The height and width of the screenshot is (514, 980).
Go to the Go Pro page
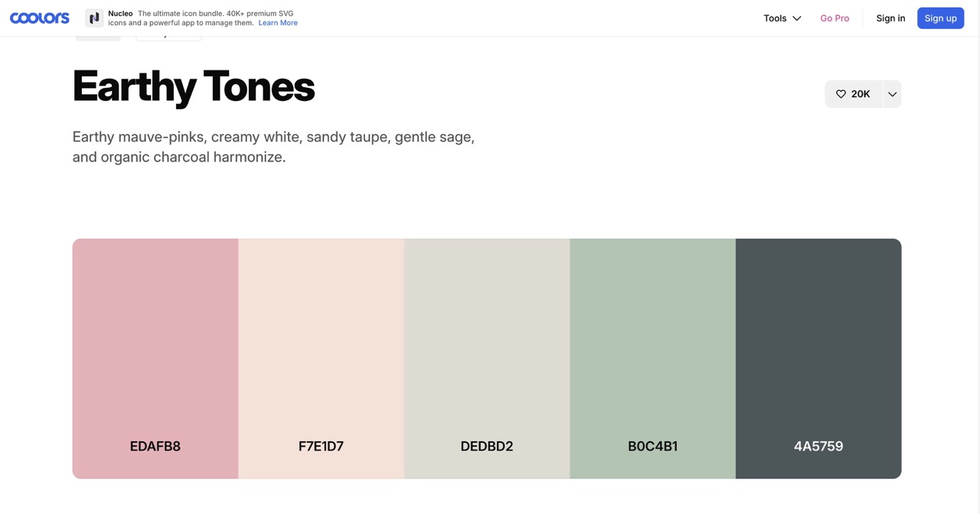(835, 18)
